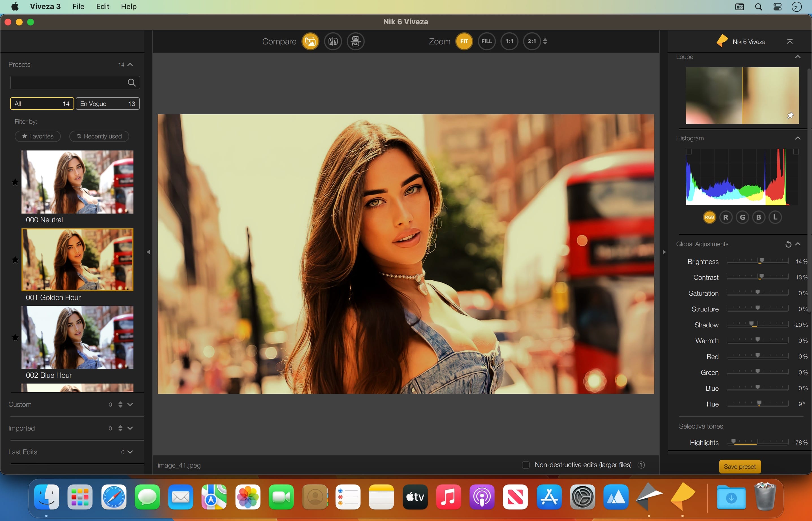Pin the Loupe position

coord(790,116)
